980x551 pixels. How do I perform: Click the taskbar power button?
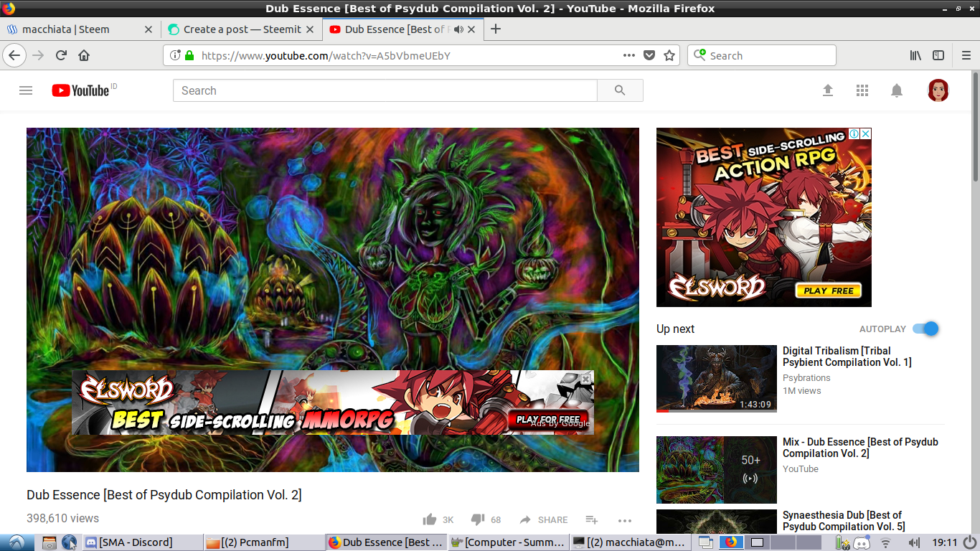click(x=970, y=542)
